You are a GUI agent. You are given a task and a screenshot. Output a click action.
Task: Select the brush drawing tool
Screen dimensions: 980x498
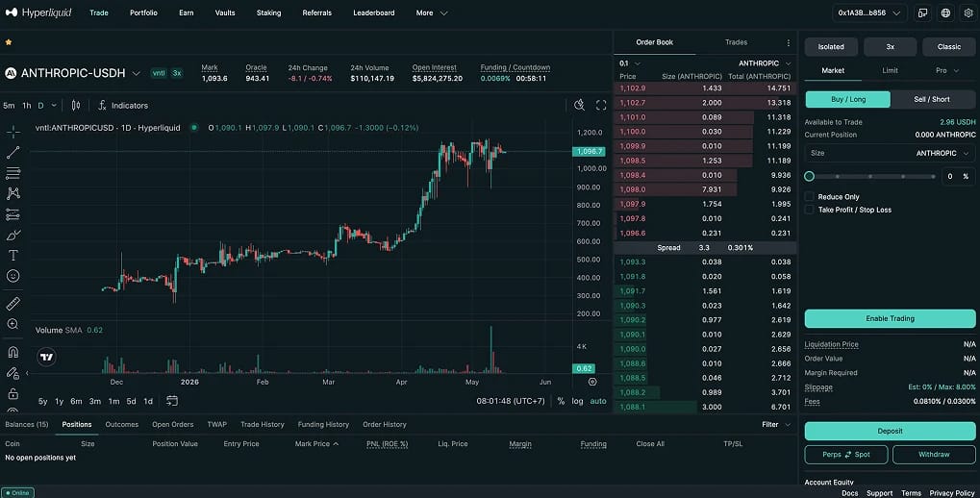click(x=13, y=236)
